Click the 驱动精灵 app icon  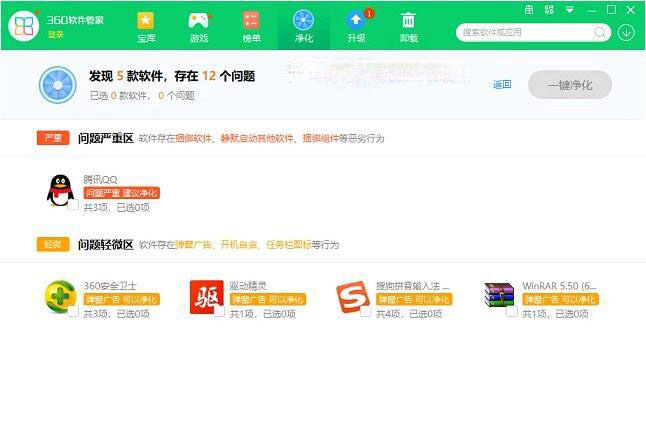[206, 296]
